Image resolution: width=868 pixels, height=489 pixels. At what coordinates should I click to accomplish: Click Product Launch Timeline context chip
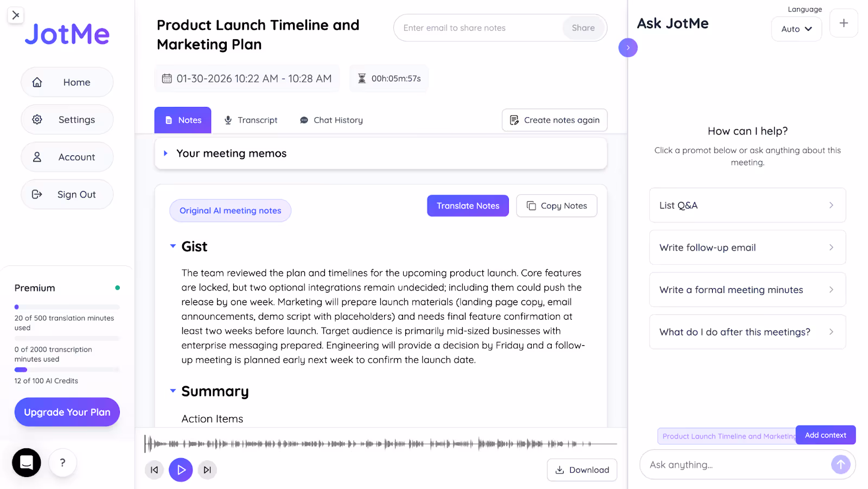pos(727,436)
